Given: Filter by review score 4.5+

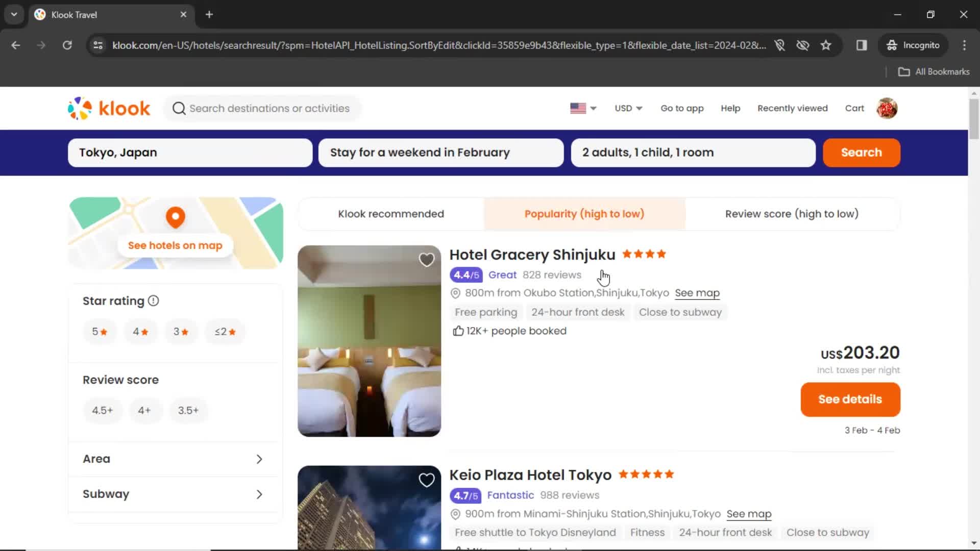Looking at the screenshot, I should [x=103, y=411].
